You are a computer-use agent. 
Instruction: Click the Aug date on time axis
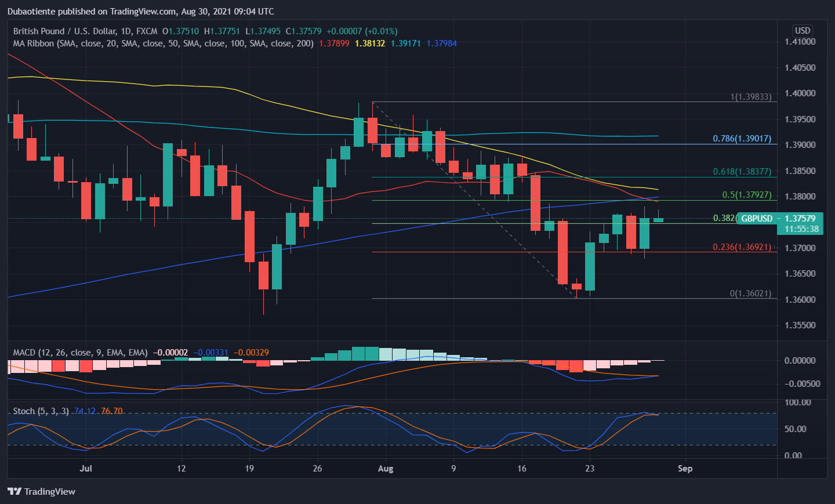coord(386,469)
